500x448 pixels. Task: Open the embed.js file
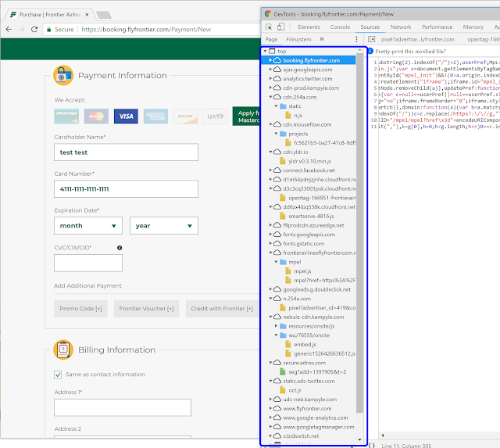(x=305, y=344)
